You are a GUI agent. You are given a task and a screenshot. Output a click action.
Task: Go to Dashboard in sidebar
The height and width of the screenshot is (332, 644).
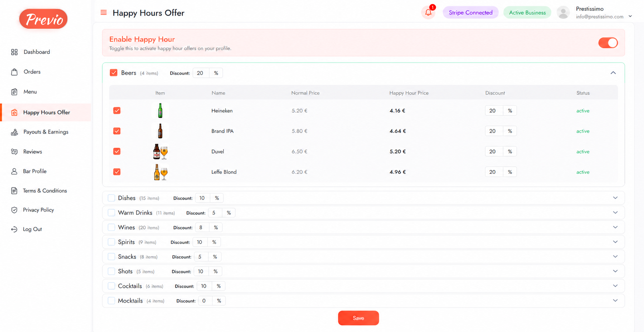pyautogui.click(x=37, y=52)
